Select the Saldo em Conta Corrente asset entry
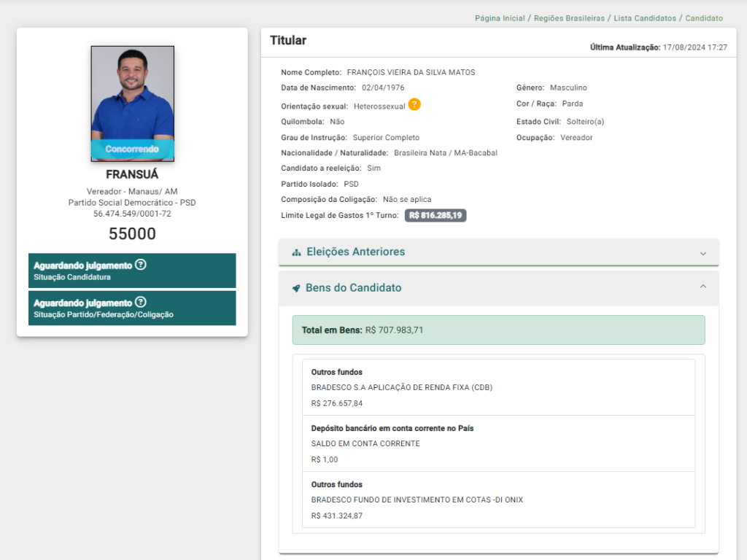Screen dimensions: 747x560 493,443
